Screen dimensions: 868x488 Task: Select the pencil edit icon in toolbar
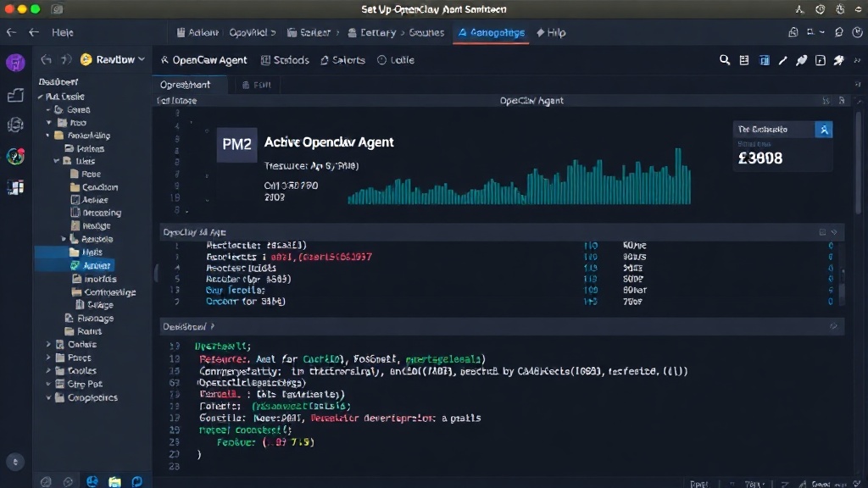click(x=782, y=60)
